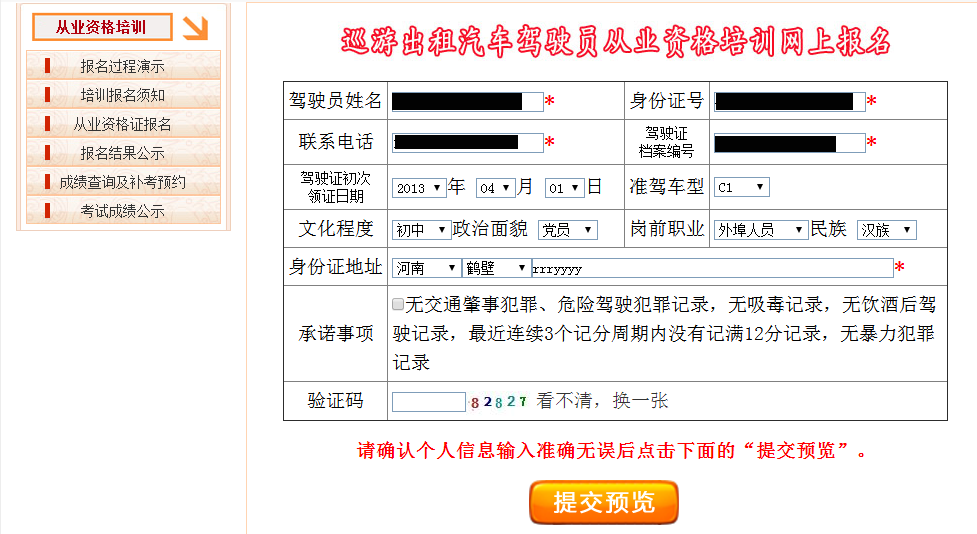
Task: Expand the month dropdown showing 04
Action: tap(495, 188)
